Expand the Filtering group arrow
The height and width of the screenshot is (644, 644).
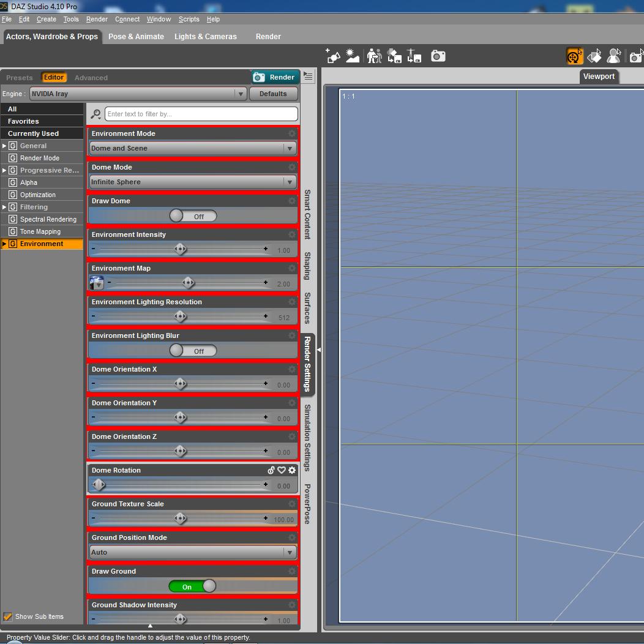(x=4, y=207)
